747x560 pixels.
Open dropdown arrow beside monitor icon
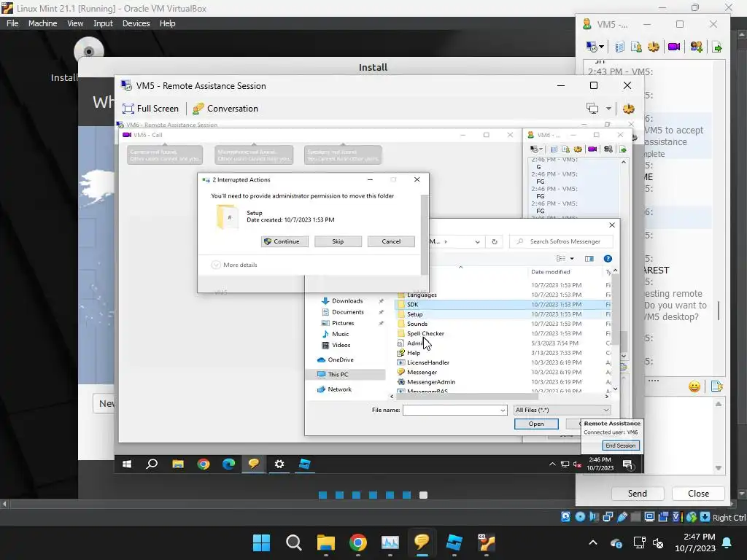pyautogui.click(x=608, y=109)
